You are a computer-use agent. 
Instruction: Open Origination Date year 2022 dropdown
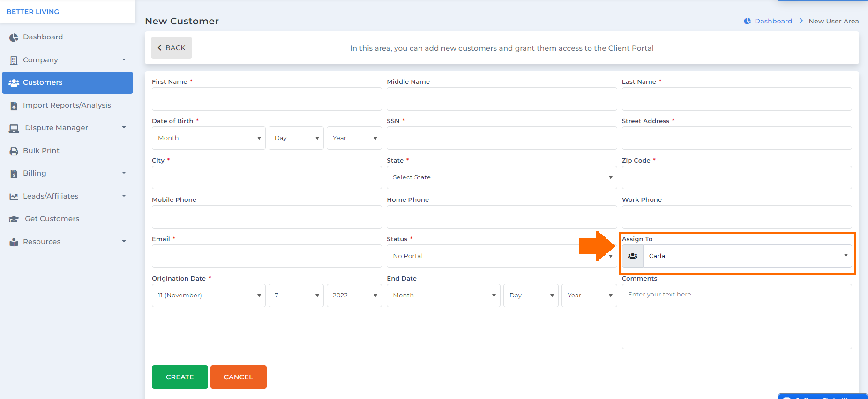coord(354,296)
